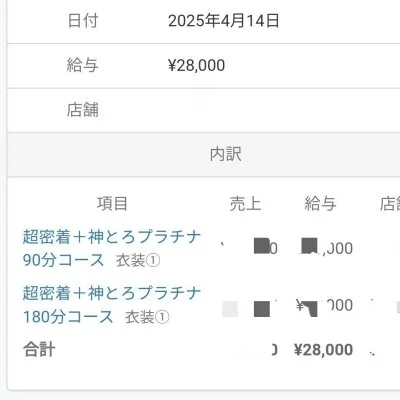This screenshot has width=400, height=400.
Task: Open the 超密着+神とろプラチナ 180分コース link
Action: click(x=112, y=305)
